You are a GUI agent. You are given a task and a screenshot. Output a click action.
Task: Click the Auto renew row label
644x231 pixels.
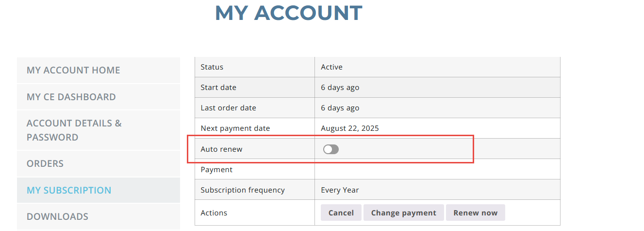point(221,149)
